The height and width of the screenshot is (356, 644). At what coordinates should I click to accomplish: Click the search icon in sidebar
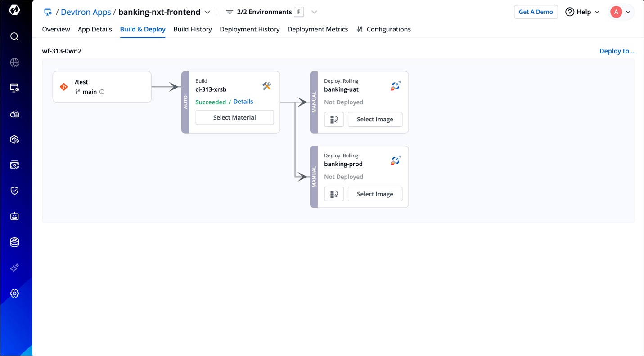click(x=14, y=36)
